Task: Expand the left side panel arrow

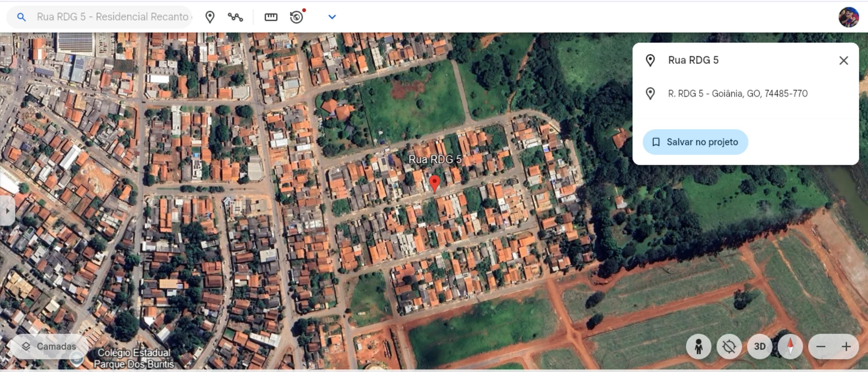Action: tap(7, 210)
